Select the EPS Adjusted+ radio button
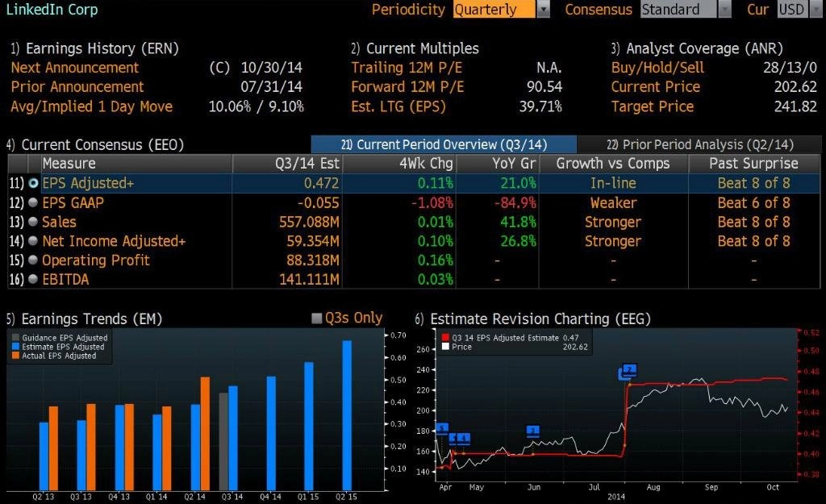 (x=33, y=183)
